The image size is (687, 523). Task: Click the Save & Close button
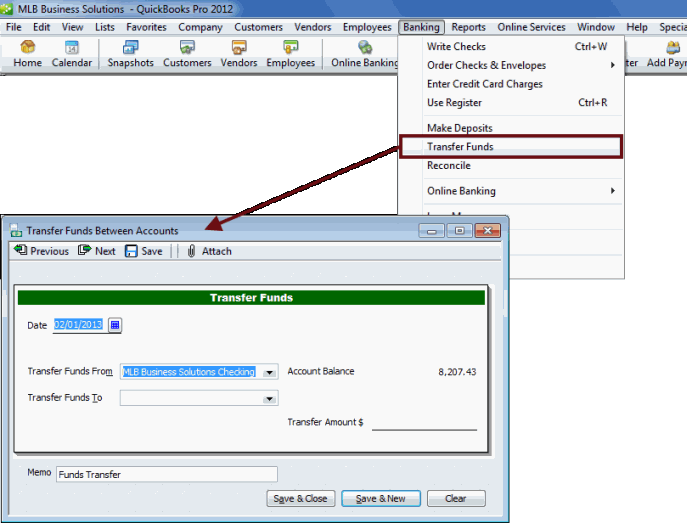[301, 498]
